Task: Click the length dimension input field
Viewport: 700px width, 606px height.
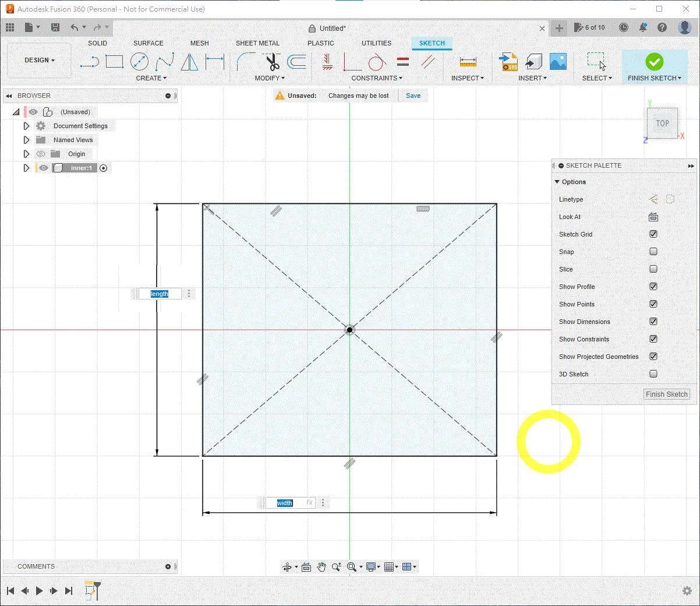Action: pyautogui.click(x=160, y=294)
